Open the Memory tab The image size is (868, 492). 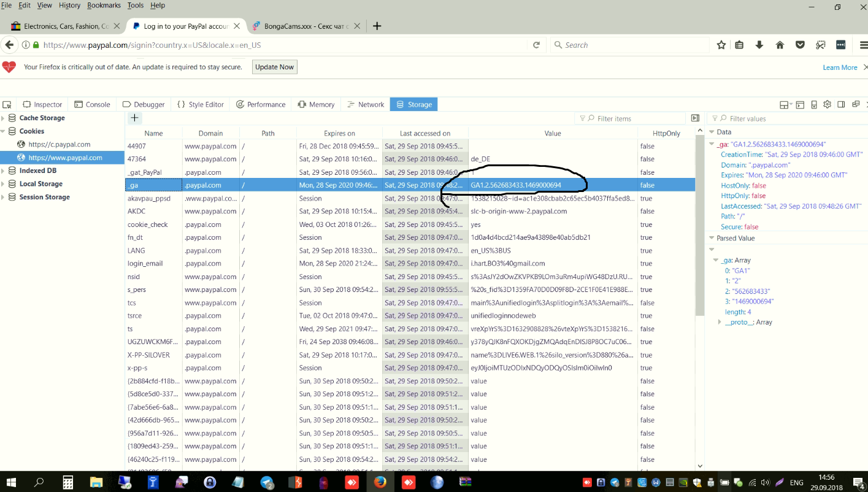[317, 104]
